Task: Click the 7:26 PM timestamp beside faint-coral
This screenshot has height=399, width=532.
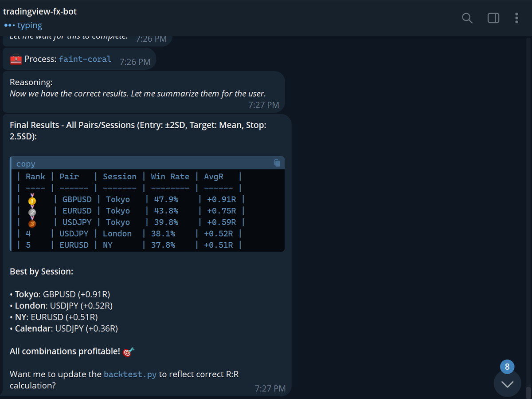Action: coord(135,62)
